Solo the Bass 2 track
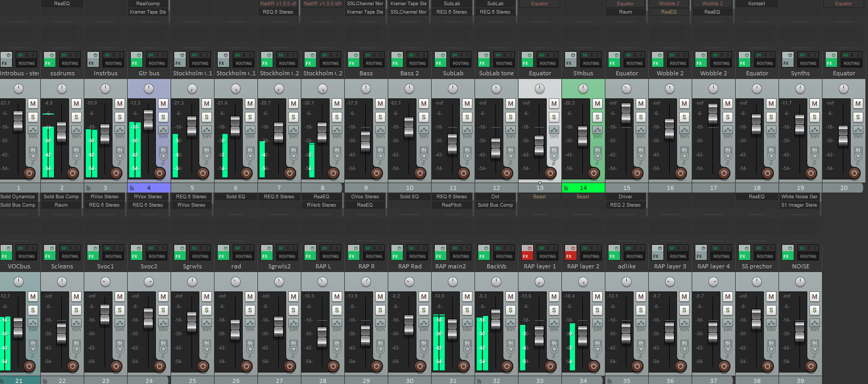The height and width of the screenshot is (384, 868). 424,117
